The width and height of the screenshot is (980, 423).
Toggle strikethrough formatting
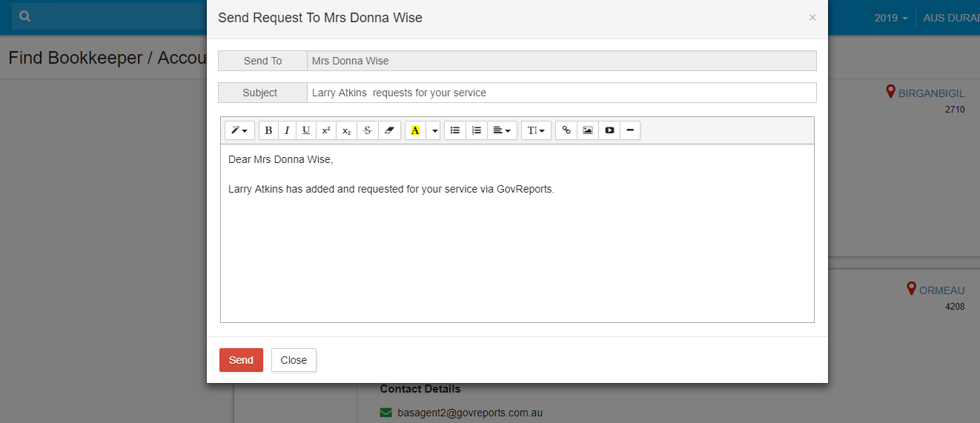[368, 130]
